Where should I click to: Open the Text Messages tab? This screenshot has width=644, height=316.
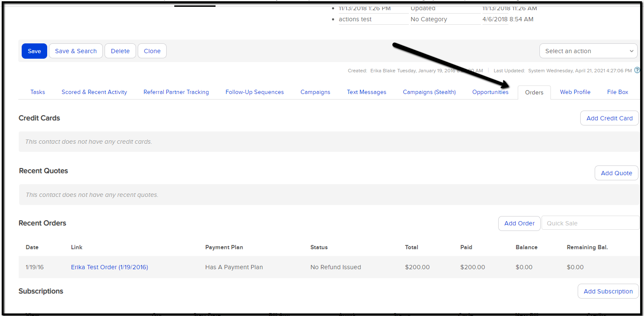coord(366,92)
